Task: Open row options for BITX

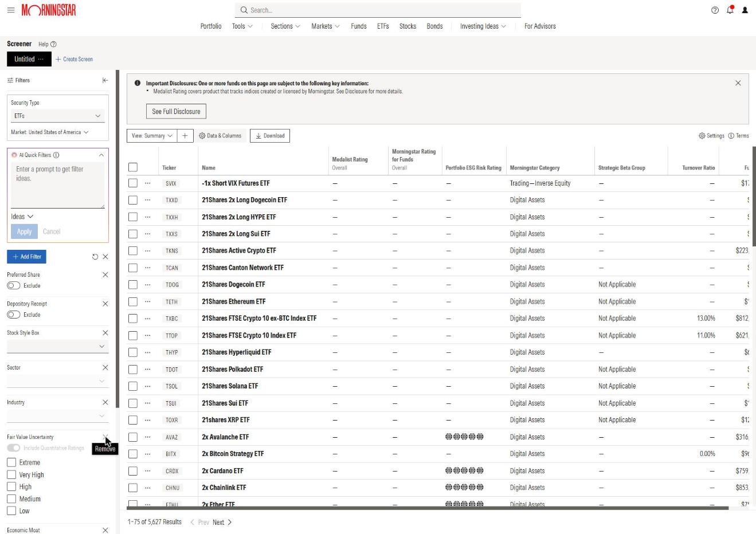Action: pyautogui.click(x=148, y=454)
